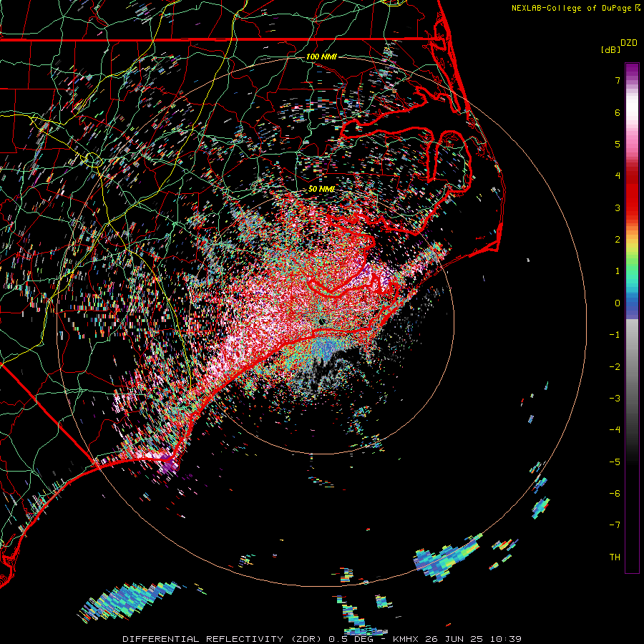644x644 pixels.
Task: Select the -7 value on the scale
Action: click(x=615, y=525)
